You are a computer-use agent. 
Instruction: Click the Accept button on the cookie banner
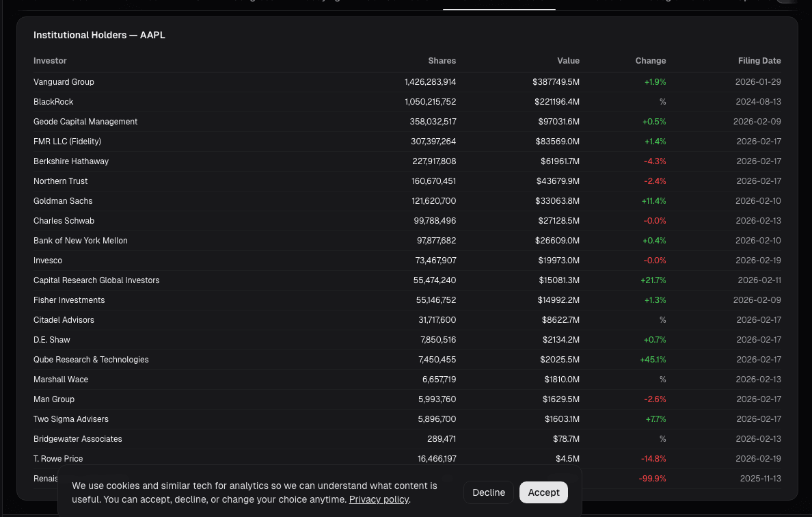click(543, 492)
